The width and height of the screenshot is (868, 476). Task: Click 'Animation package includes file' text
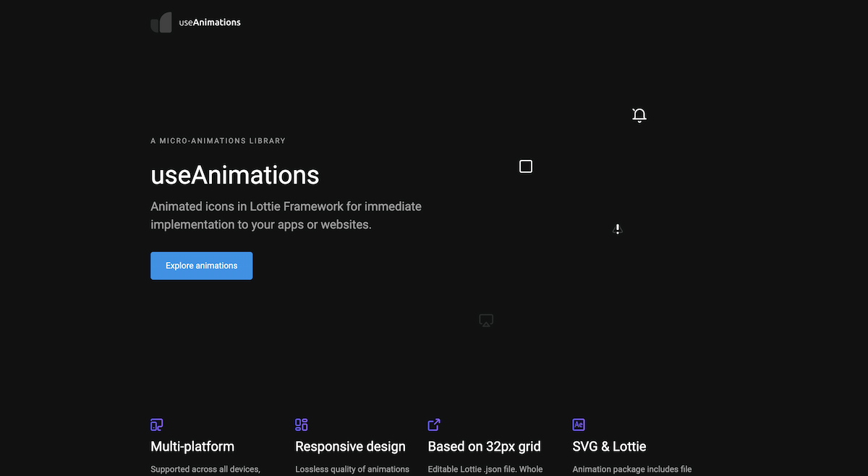pos(632,469)
